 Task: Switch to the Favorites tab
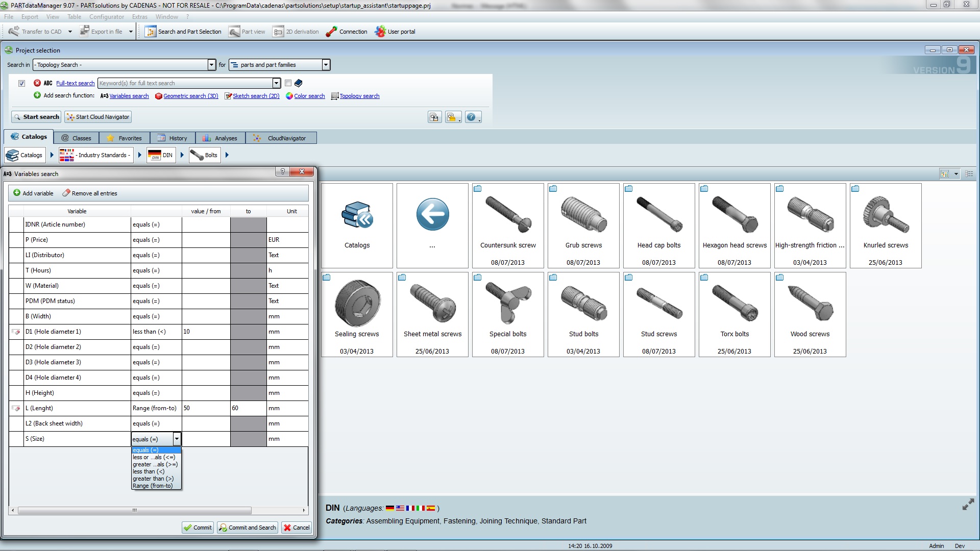[x=124, y=138]
